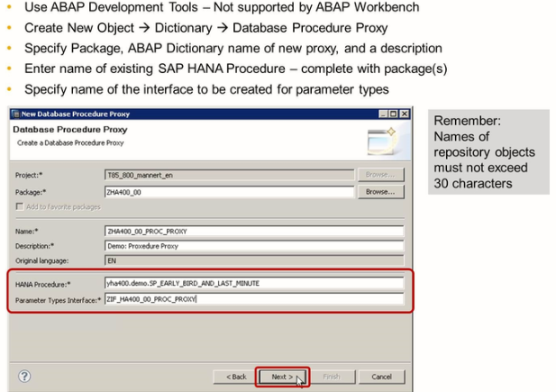
Task: Click the New Database Procedure Proxy title icon
Action: (x=15, y=112)
